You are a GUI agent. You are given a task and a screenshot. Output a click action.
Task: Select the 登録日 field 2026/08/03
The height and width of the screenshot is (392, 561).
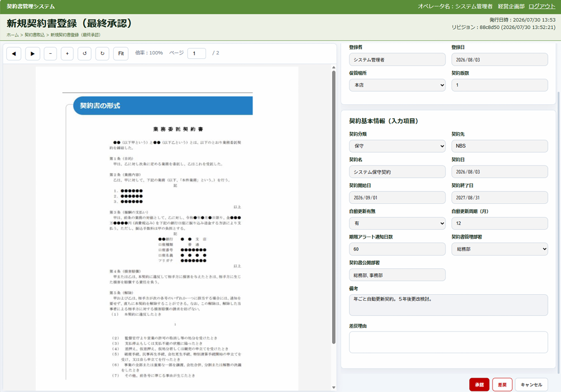tap(499, 59)
